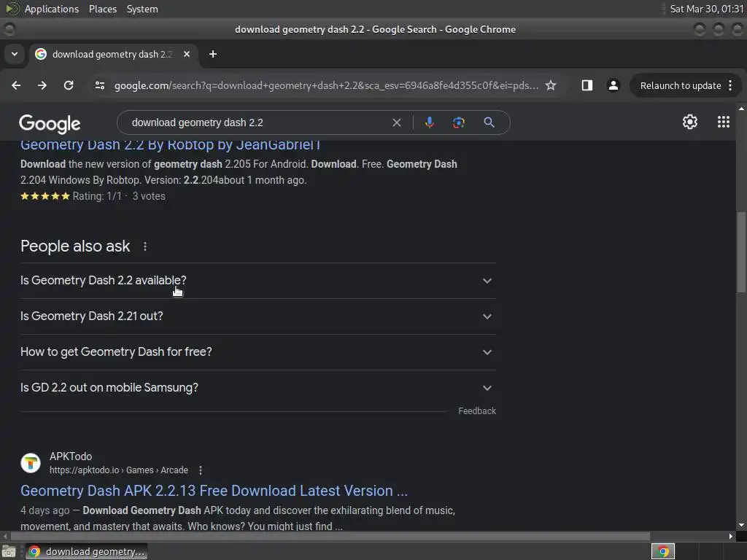The height and width of the screenshot is (560, 747).
Task: Go back to the previous page
Action: [x=16, y=85]
